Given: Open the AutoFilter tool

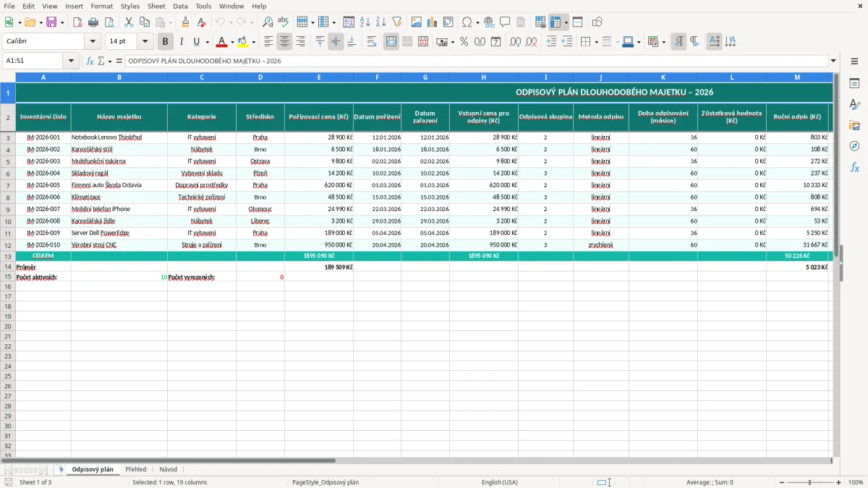Looking at the screenshot, I should click(396, 22).
